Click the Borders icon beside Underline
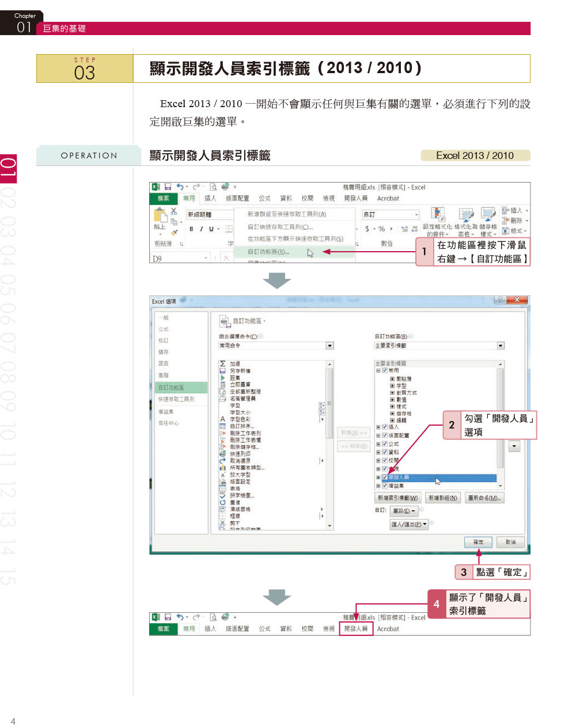 [x=229, y=229]
